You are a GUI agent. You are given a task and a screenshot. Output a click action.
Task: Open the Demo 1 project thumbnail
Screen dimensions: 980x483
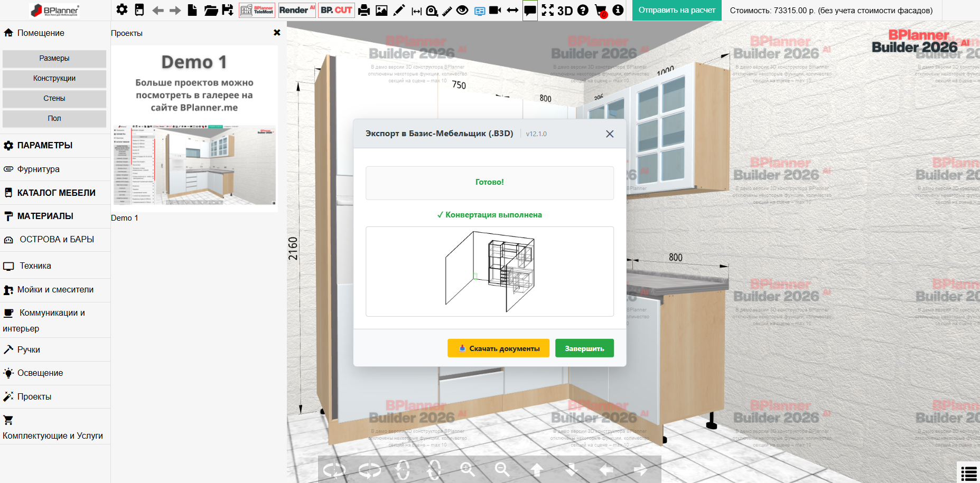point(194,129)
